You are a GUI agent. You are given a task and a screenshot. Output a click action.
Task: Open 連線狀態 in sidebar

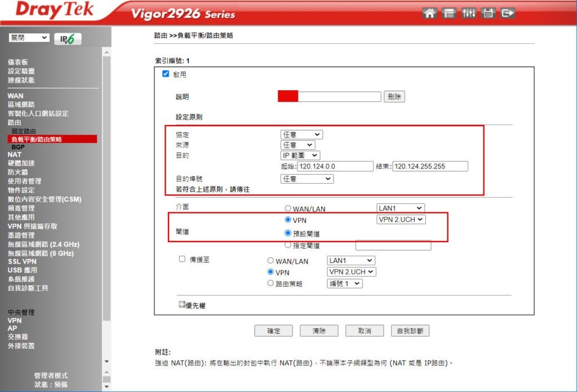tap(21, 80)
